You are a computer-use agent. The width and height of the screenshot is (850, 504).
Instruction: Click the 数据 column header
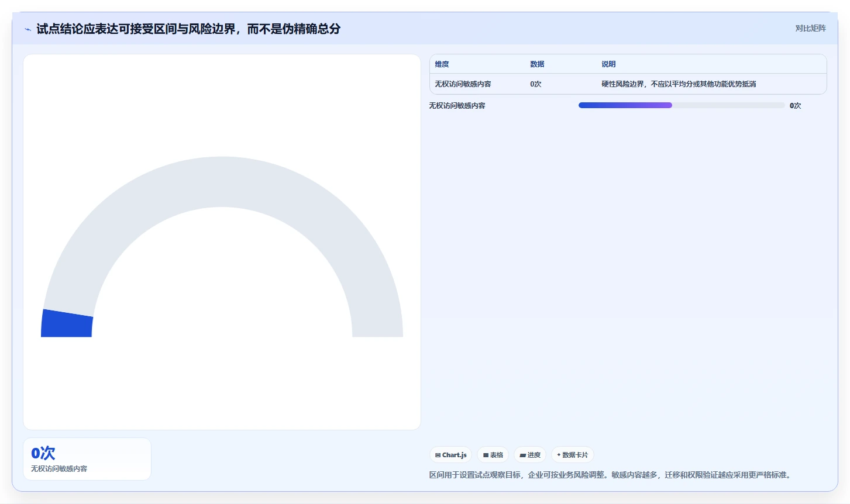pyautogui.click(x=537, y=64)
